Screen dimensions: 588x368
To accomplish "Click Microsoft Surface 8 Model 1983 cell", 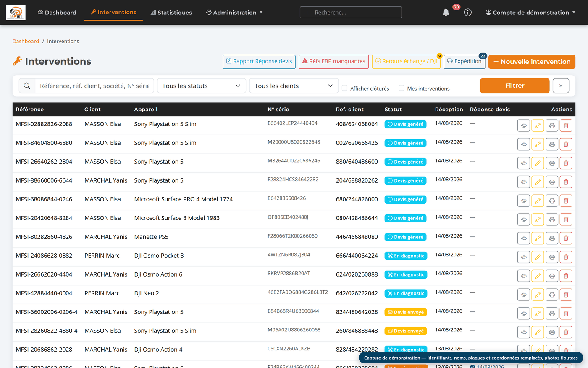I will point(177,218).
